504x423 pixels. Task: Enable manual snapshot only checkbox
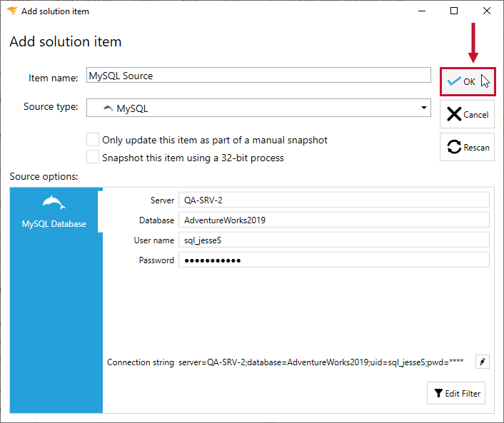(93, 140)
